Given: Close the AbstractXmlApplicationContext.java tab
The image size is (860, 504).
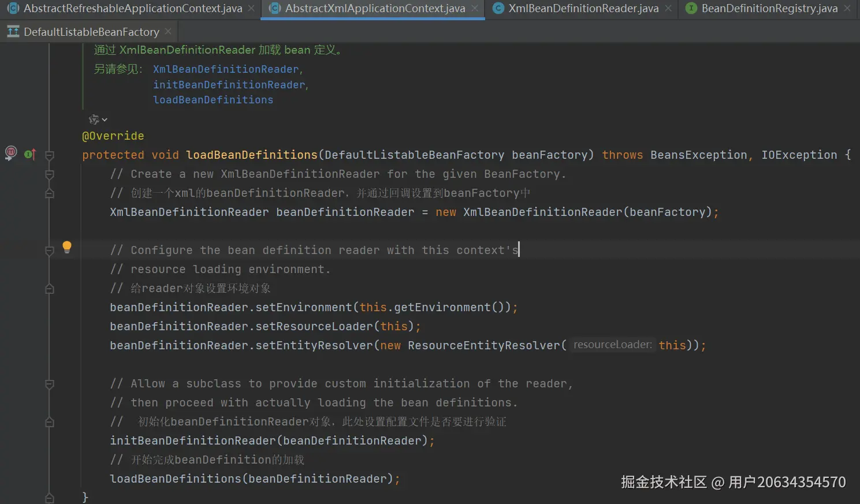Looking at the screenshot, I should (475, 8).
